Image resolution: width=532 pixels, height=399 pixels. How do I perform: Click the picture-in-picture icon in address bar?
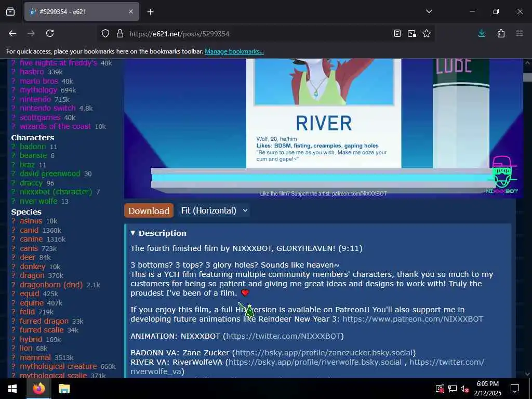(x=412, y=33)
